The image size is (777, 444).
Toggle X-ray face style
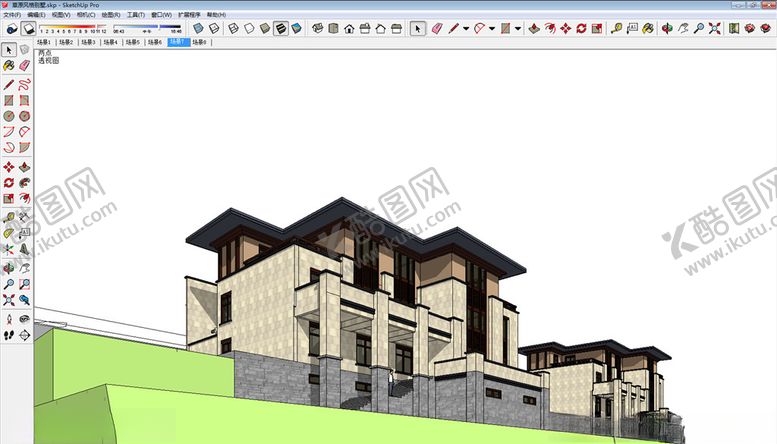tap(198, 29)
